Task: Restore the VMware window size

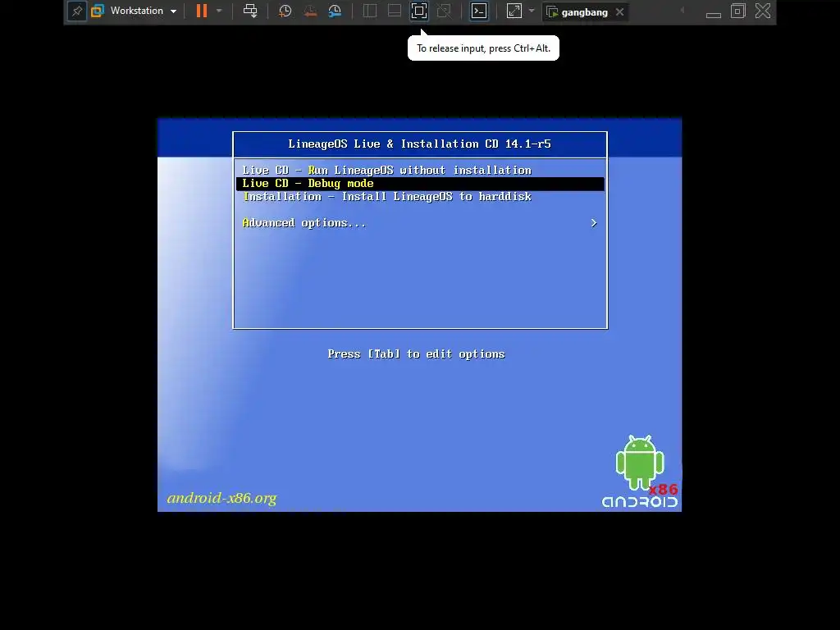Action: pyautogui.click(x=737, y=11)
